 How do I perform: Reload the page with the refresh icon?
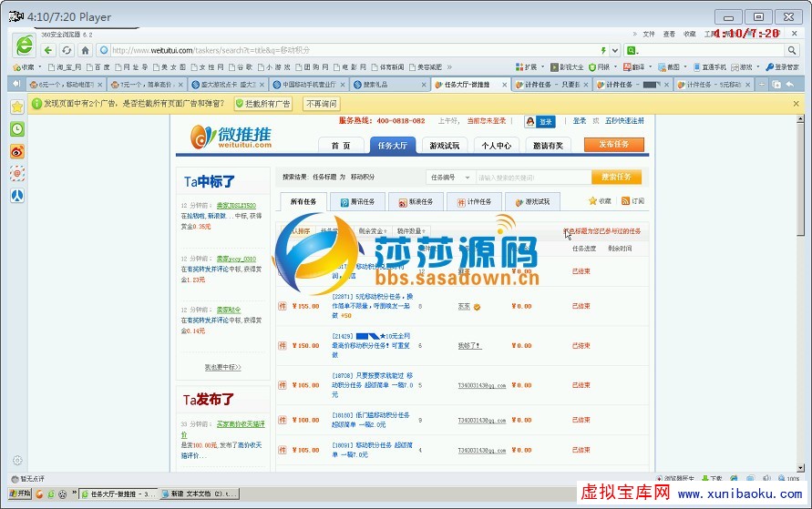coord(67,50)
